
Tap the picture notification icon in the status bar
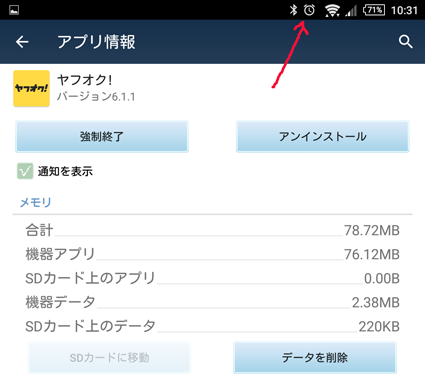[x=14, y=10]
